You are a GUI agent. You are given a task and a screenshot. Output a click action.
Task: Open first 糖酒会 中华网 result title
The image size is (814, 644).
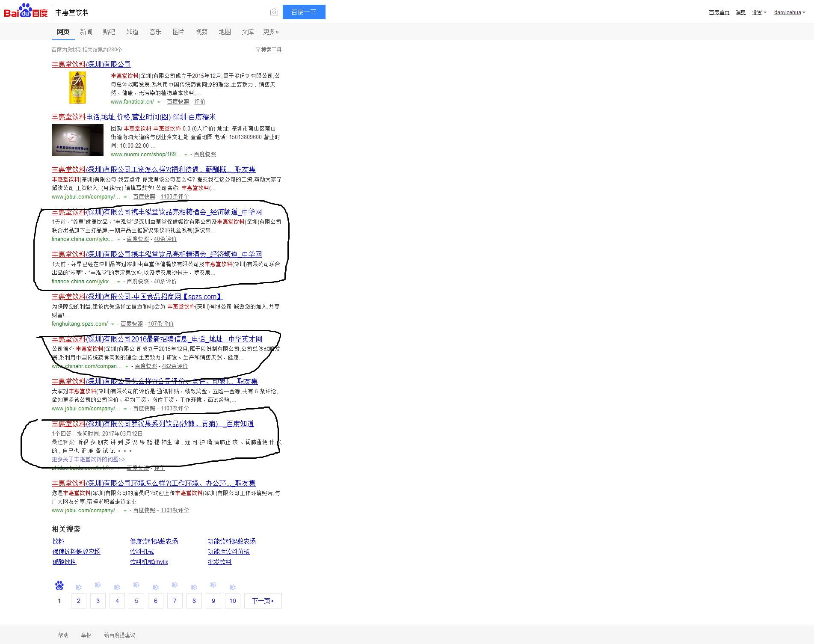(x=157, y=212)
